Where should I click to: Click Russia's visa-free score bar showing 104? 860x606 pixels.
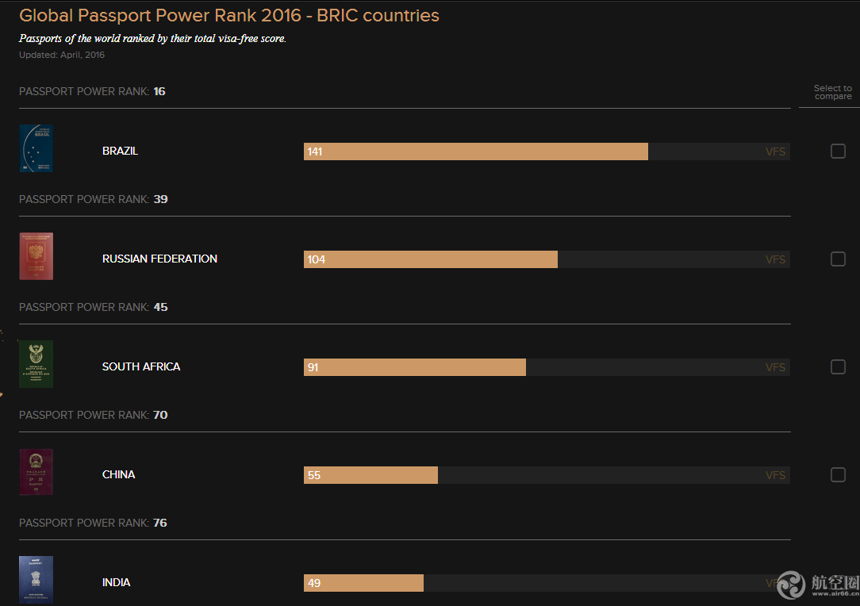coord(431,260)
